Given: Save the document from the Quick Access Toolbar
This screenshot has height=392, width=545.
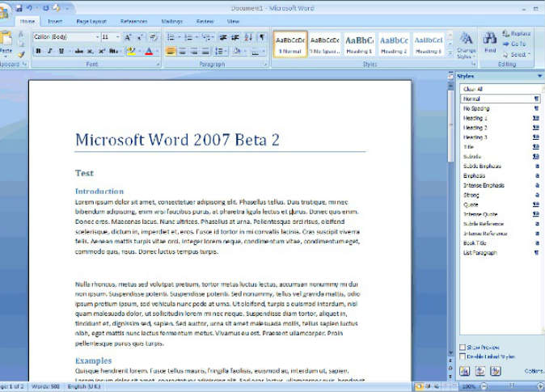Looking at the screenshot, I should click(x=18, y=7).
